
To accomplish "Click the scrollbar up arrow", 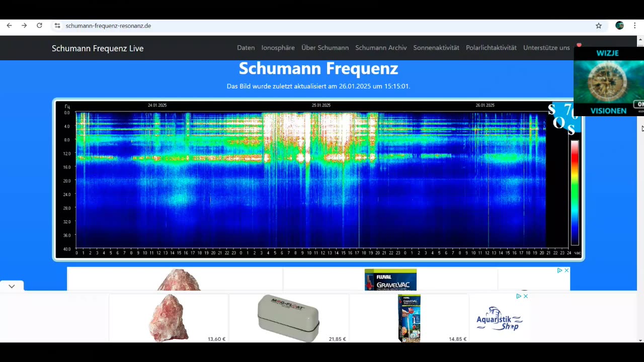I will click(x=640, y=39).
